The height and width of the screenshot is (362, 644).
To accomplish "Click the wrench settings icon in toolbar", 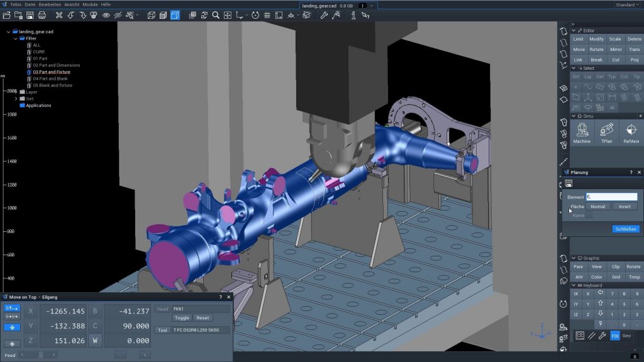I will pos(325,14).
